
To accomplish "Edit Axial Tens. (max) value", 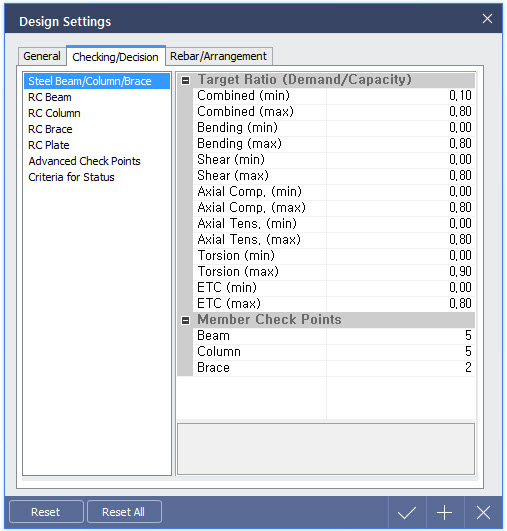I will (x=401, y=239).
